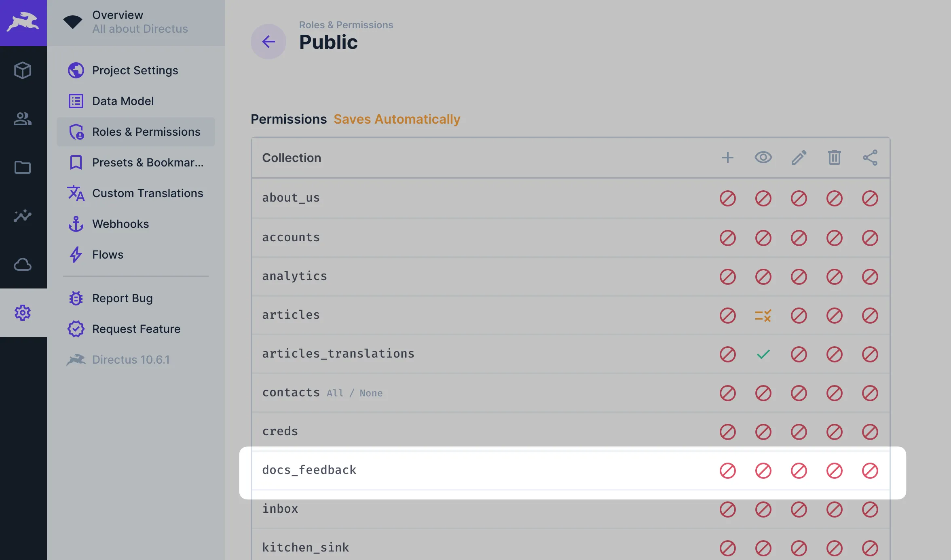Click Report Bug in sidebar
951x560 pixels.
click(122, 297)
